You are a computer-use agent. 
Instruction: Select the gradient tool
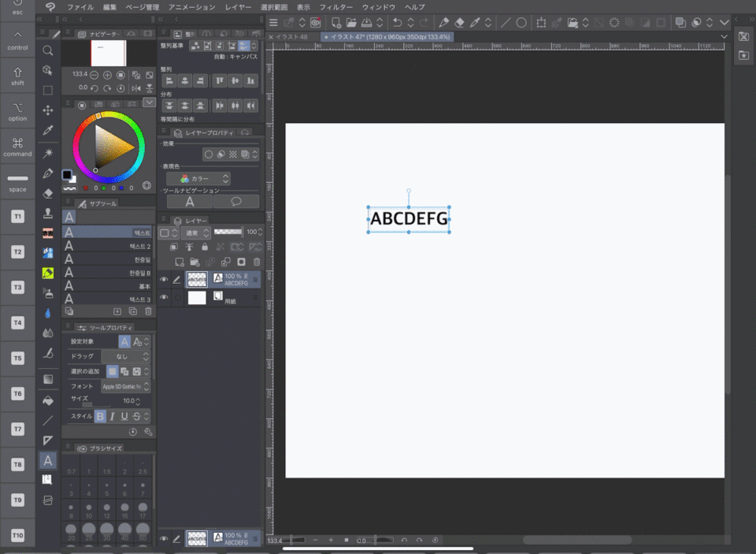(47, 379)
